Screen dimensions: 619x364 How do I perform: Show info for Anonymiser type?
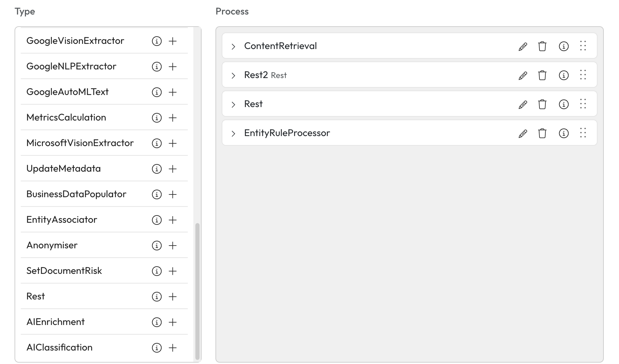(157, 246)
